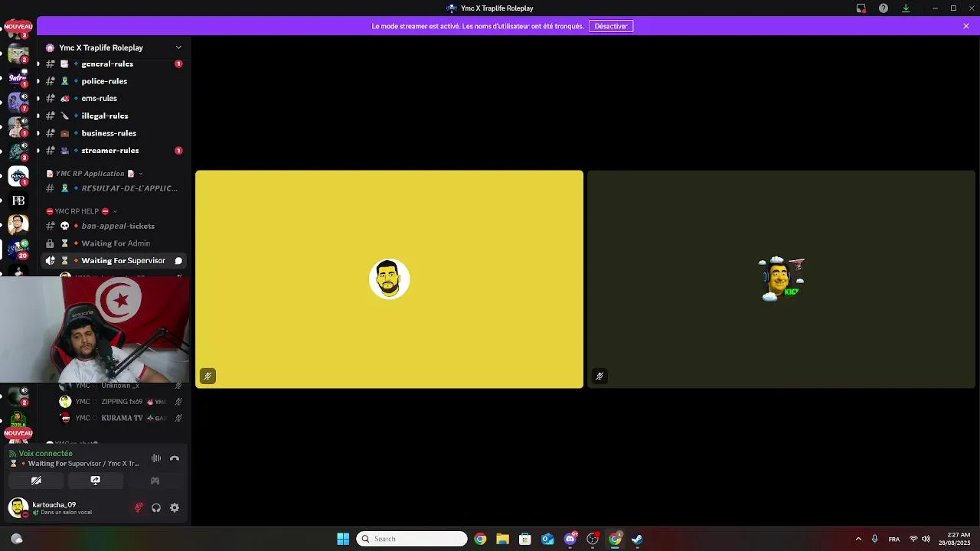Viewport: 980px width, 551px height.
Task: Click the Désactiver button in the banner
Action: tap(611, 26)
